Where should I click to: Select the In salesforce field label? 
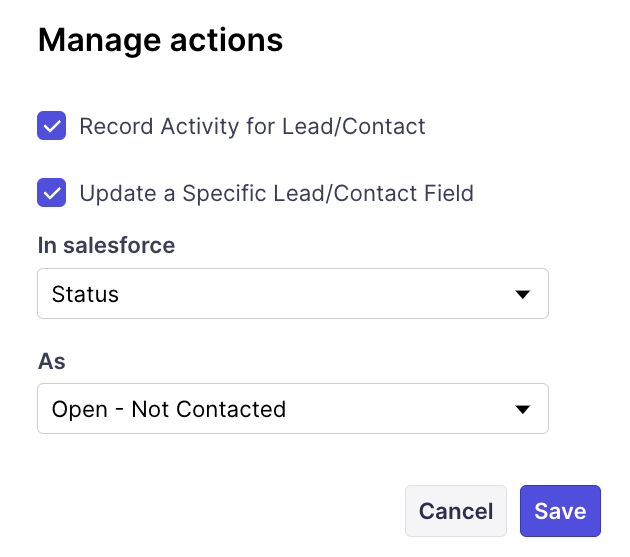(x=106, y=246)
